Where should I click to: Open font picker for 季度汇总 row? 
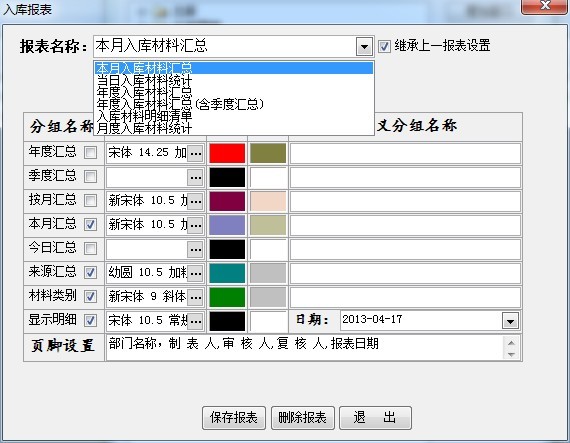coord(196,177)
